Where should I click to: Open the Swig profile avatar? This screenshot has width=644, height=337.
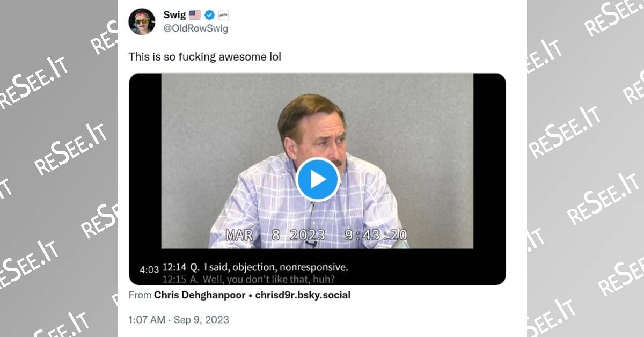click(x=142, y=21)
